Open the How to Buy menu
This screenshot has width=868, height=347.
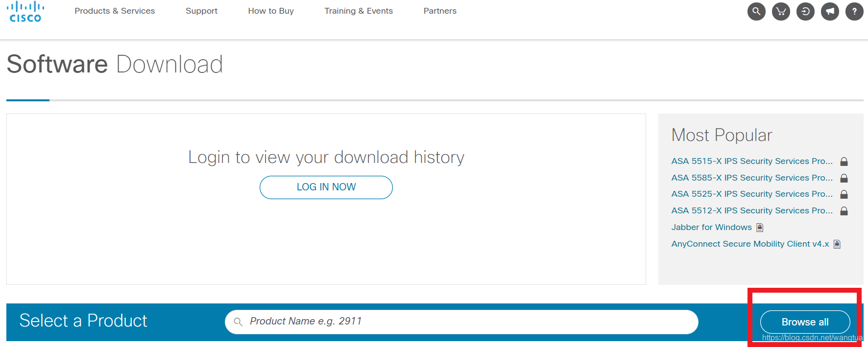click(271, 11)
